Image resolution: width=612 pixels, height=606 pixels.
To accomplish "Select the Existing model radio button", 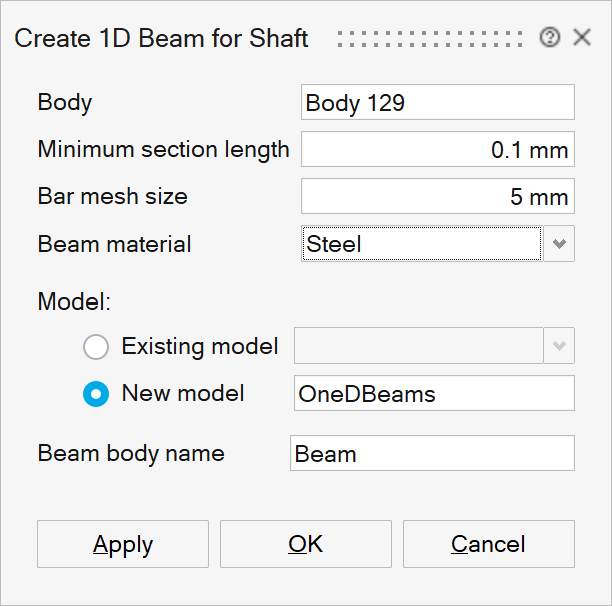I will [x=96, y=347].
